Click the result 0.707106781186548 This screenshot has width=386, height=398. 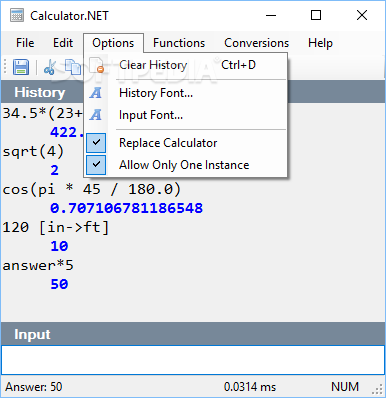coord(126,208)
